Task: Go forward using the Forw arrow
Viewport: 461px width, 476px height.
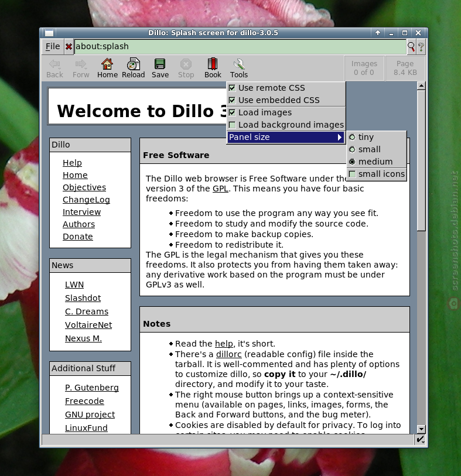Action: click(x=81, y=68)
